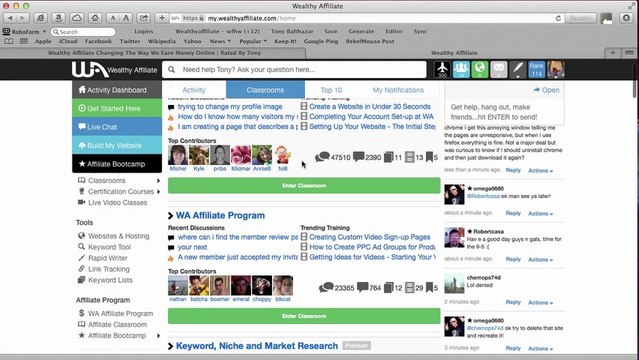This screenshot has width=639, height=360.
Task: Open Live Chat from sidebar
Action: pyautogui.click(x=117, y=127)
